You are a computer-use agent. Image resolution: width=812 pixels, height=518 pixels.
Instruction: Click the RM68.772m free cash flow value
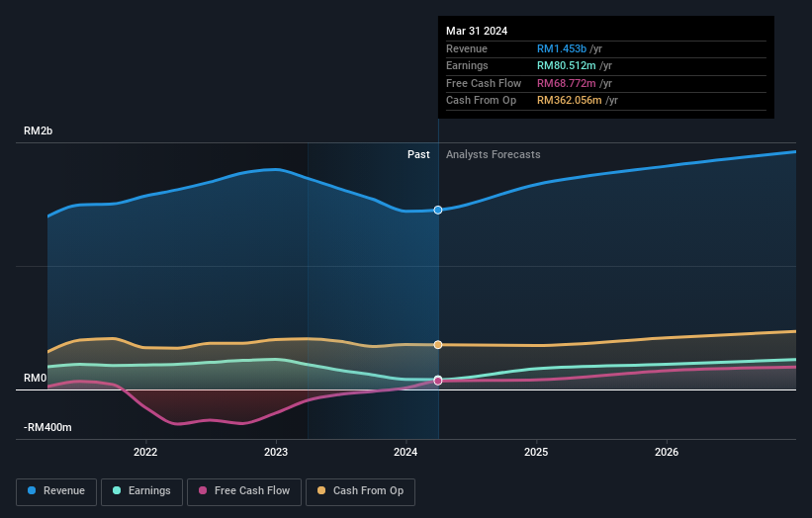(x=567, y=83)
